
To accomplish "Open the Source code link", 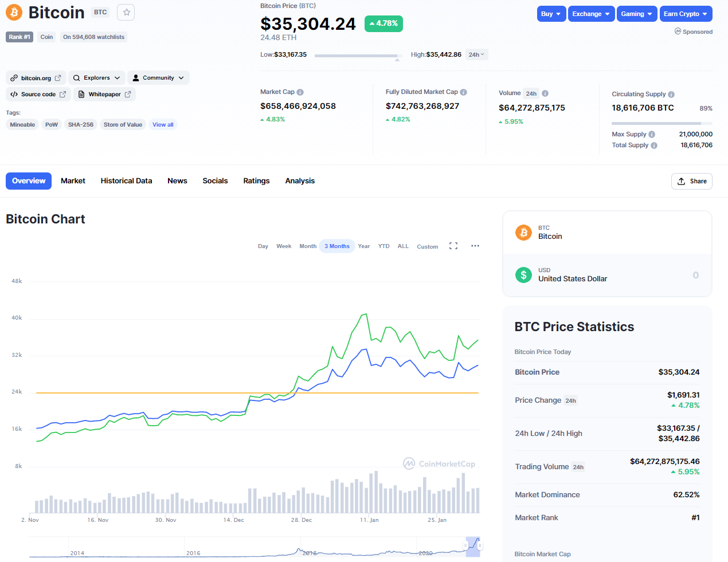I will pos(38,94).
